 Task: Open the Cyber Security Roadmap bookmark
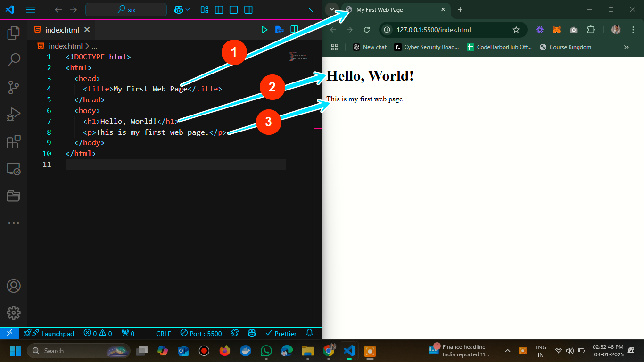[427, 47]
